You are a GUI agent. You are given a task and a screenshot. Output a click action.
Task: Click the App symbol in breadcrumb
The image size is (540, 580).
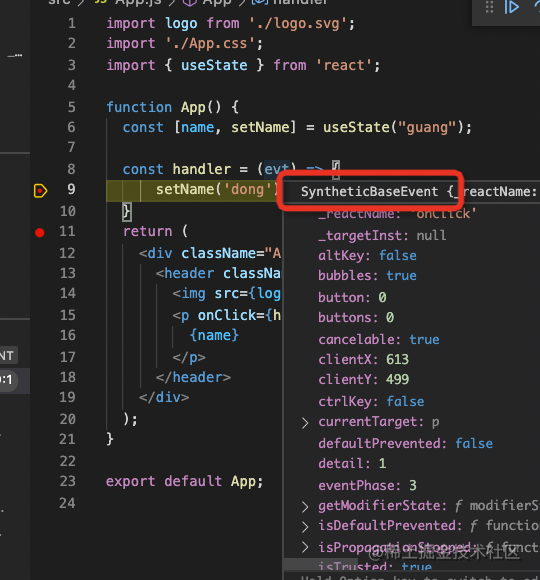(217, 2)
